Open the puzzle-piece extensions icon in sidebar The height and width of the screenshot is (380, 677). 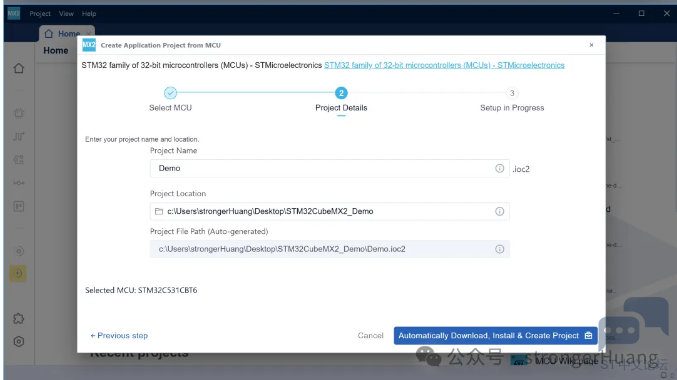click(19, 319)
